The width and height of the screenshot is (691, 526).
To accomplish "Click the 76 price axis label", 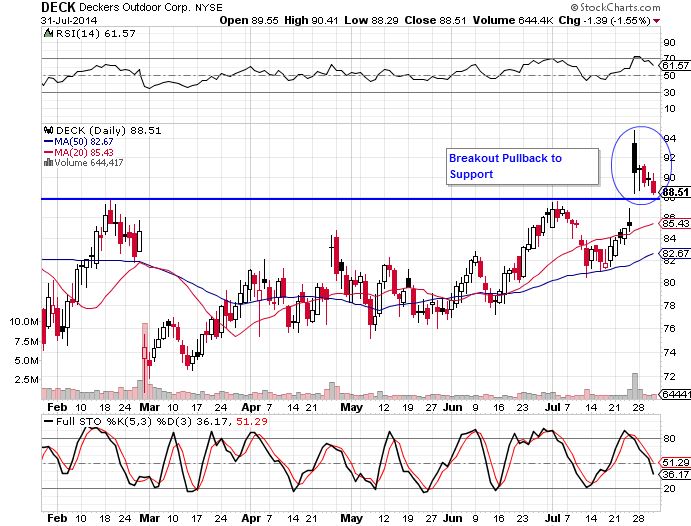I will point(669,329).
